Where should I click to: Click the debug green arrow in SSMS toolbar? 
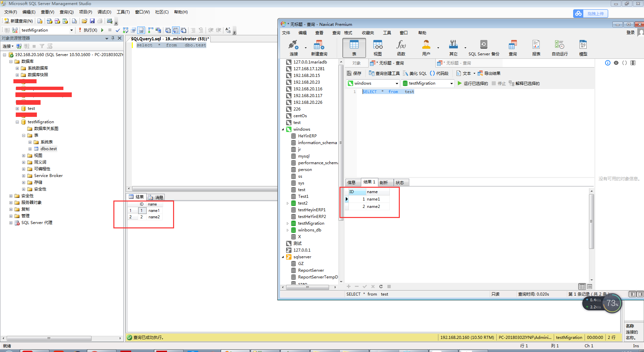(x=102, y=30)
